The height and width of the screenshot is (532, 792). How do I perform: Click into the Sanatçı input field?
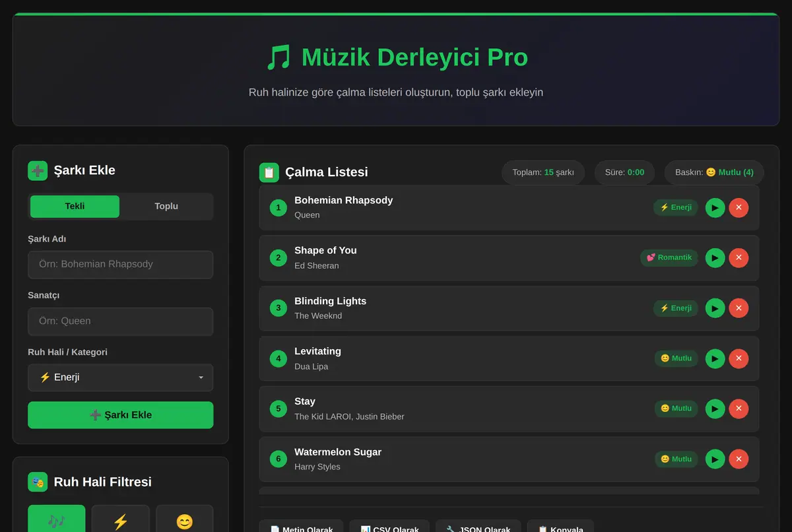coord(120,321)
